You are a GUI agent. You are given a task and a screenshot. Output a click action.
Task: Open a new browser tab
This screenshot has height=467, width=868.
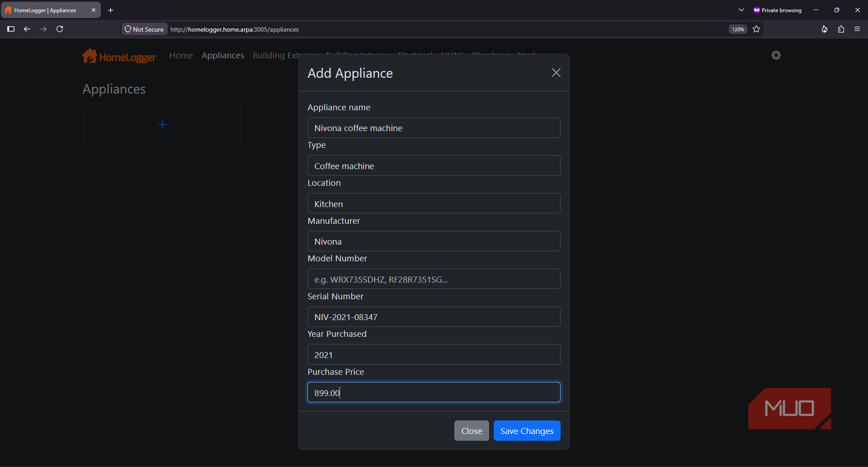pyautogui.click(x=111, y=10)
